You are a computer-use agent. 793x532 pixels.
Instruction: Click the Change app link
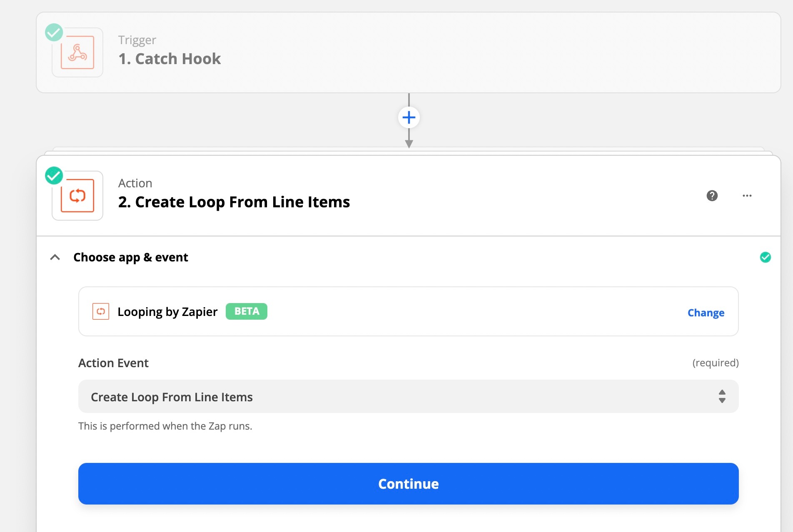click(706, 313)
